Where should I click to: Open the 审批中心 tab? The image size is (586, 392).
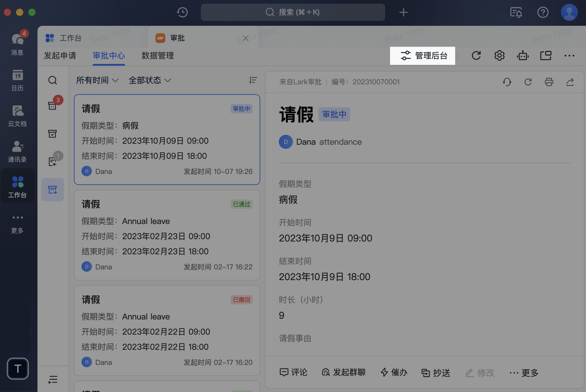click(x=109, y=56)
